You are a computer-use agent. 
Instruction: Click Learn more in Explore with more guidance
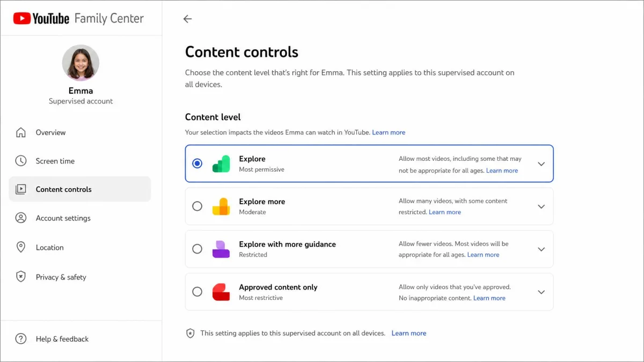point(483,255)
